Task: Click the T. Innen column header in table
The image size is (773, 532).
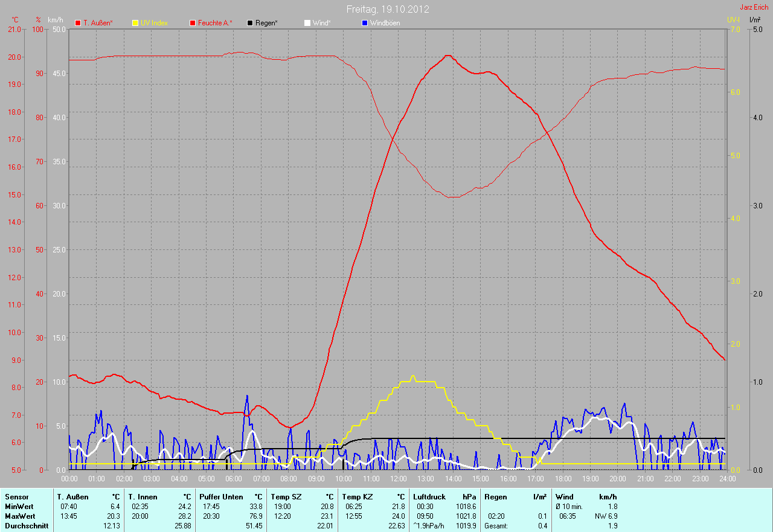Action: [x=143, y=496]
